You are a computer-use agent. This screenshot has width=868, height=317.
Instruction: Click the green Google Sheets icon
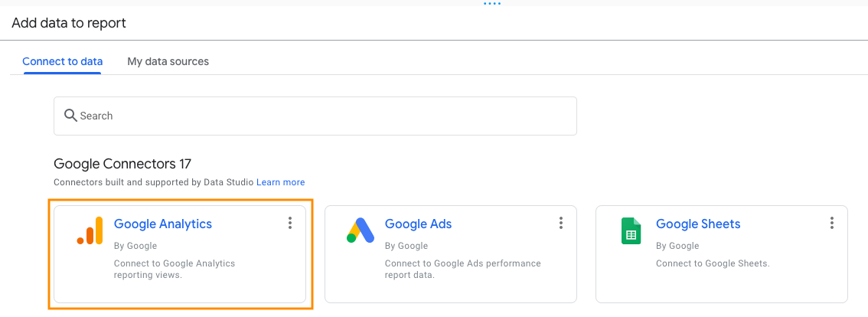point(631,230)
